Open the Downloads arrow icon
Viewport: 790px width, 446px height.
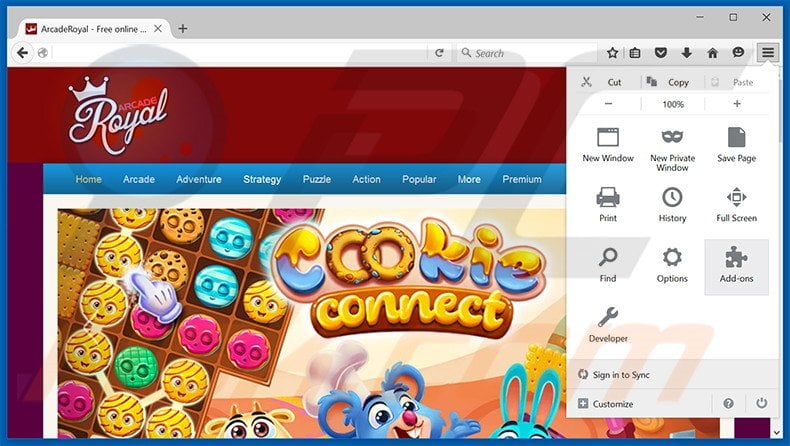tap(686, 52)
